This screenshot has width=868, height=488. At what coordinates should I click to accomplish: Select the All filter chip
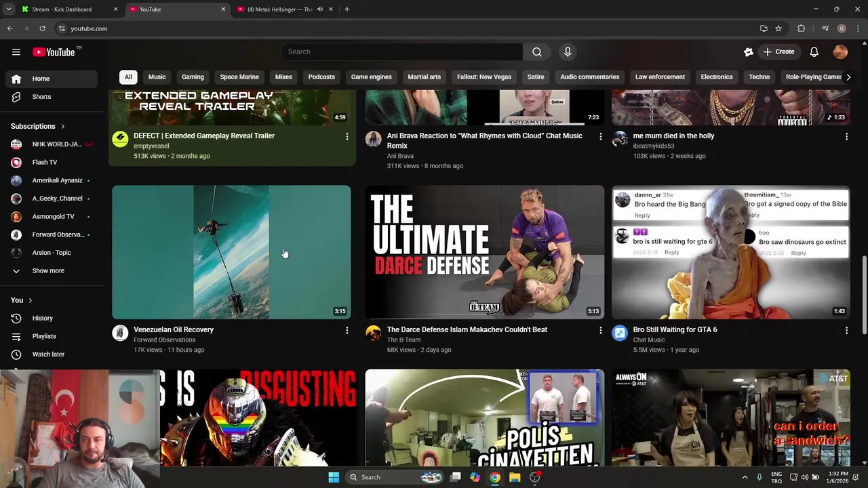[x=128, y=77]
